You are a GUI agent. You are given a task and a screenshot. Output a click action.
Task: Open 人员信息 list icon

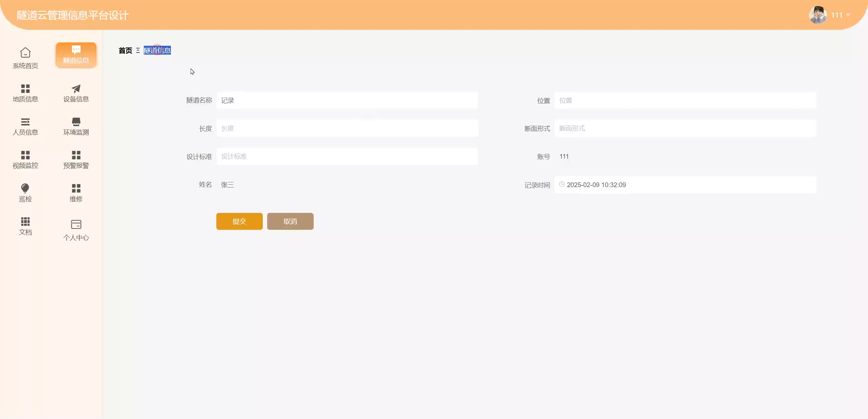pos(25,122)
